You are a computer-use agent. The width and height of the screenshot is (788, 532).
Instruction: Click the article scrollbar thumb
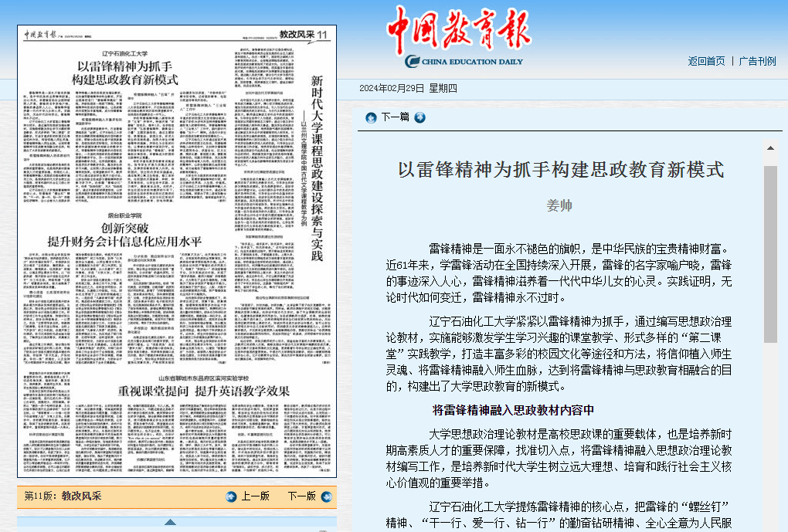[x=769, y=255]
